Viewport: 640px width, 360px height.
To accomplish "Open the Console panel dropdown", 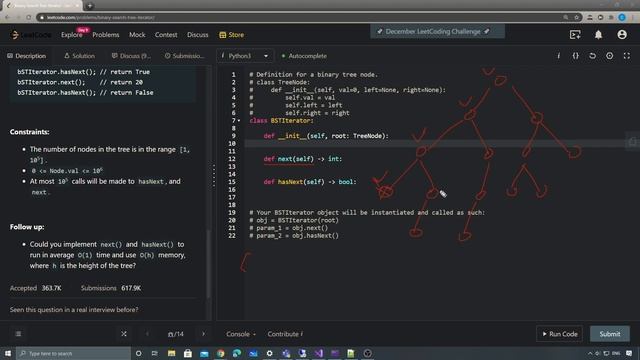I will coord(241,334).
